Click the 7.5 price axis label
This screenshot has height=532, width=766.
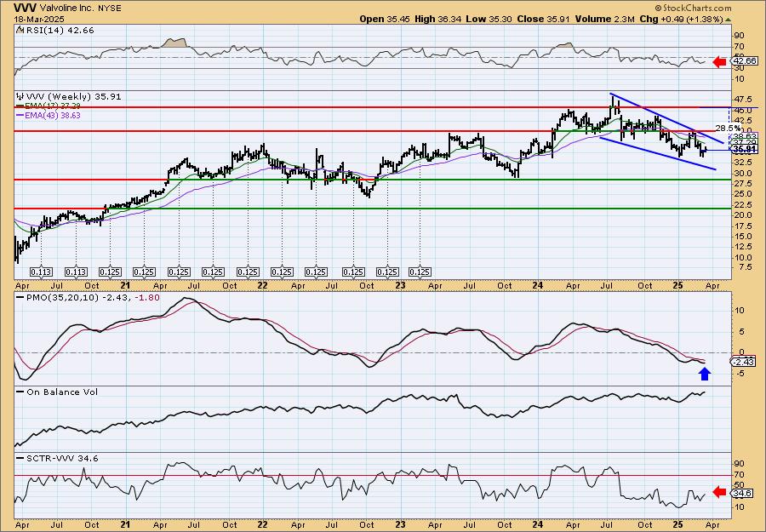[x=745, y=267]
